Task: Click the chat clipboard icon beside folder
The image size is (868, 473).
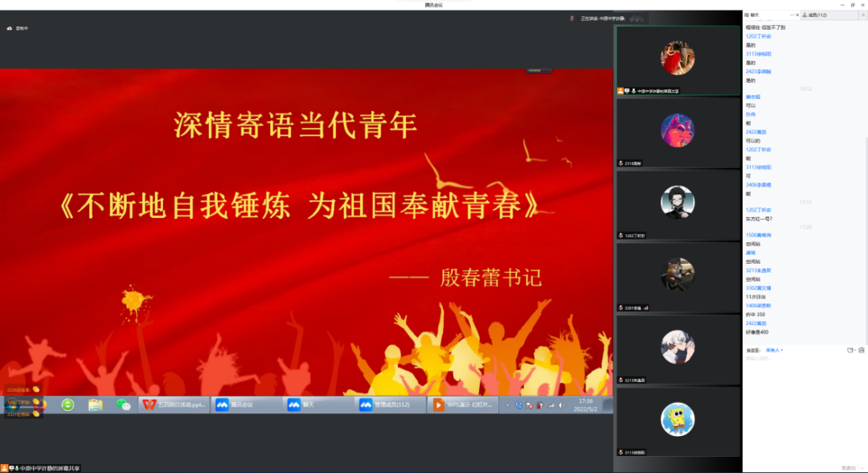Action: (x=861, y=350)
